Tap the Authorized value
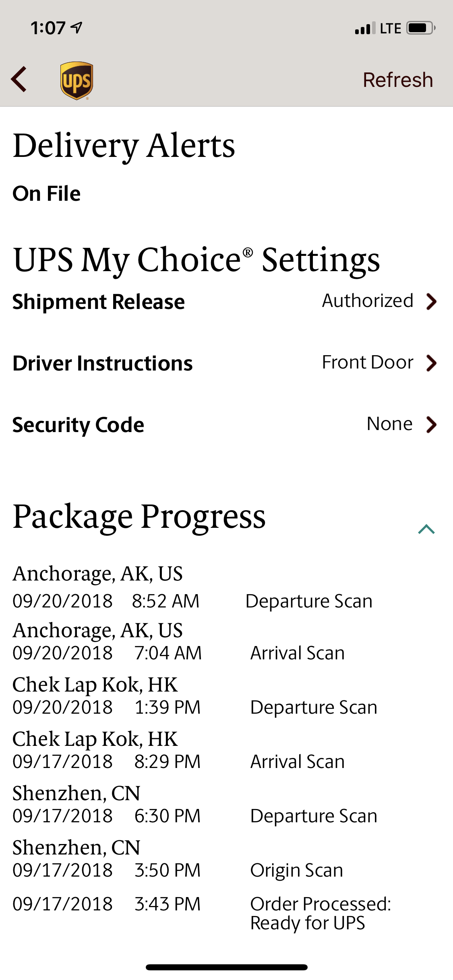453x980 pixels. pyautogui.click(x=368, y=301)
